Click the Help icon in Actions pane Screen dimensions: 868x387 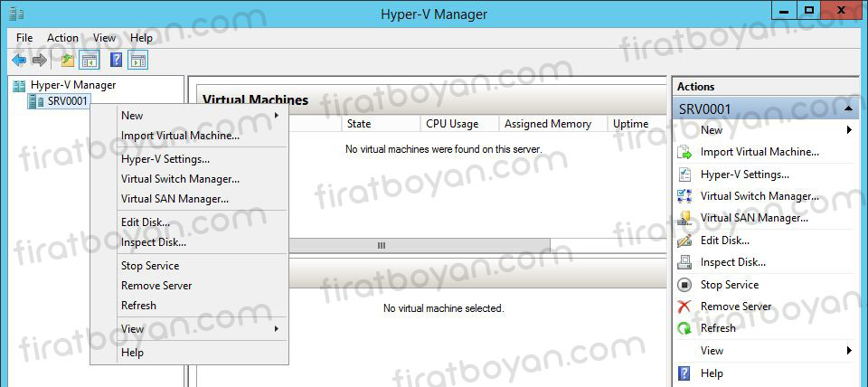[x=684, y=373]
